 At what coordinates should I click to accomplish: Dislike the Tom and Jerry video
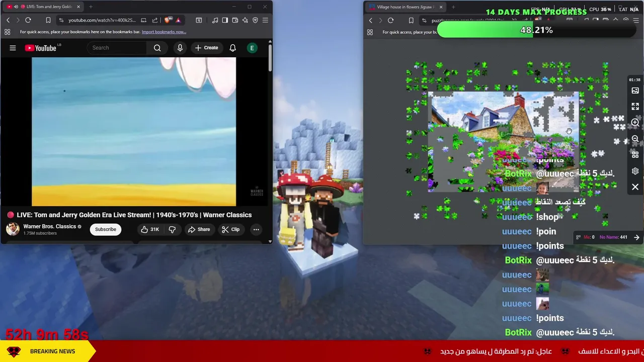point(172,229)
